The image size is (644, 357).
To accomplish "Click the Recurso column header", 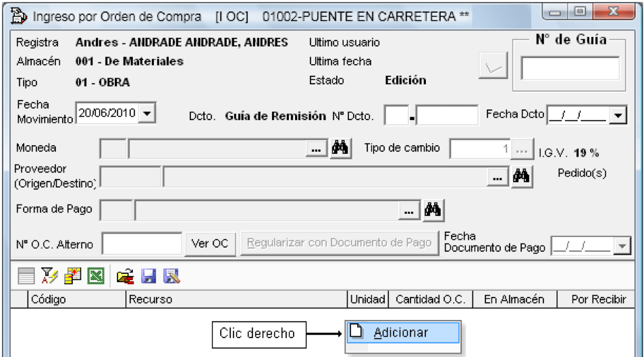I will 236,300.
